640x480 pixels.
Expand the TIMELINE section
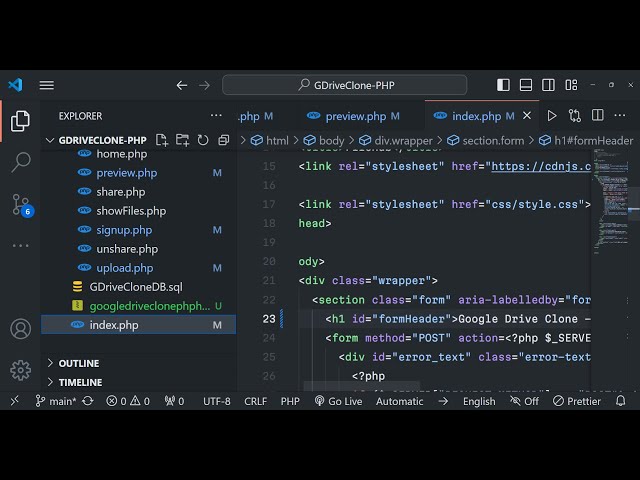coord(80,382)
